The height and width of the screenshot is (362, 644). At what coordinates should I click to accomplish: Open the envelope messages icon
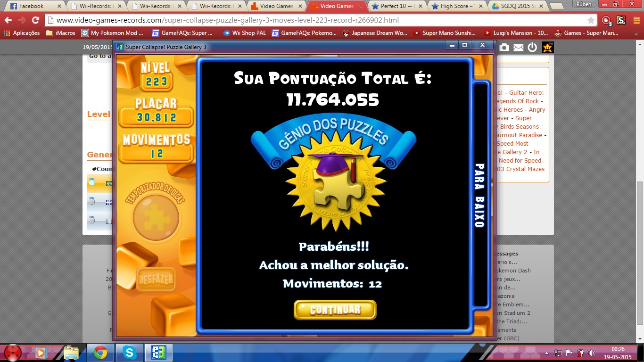click(x=518, y=47)
